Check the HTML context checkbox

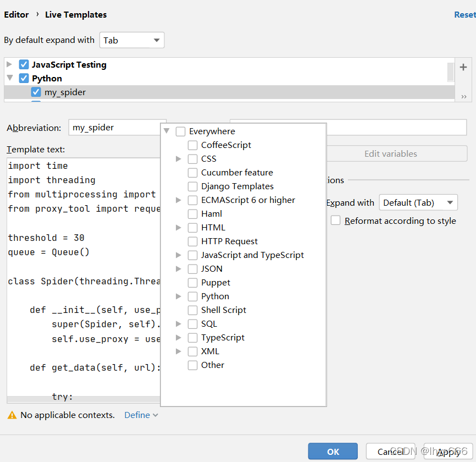point(192,228)
